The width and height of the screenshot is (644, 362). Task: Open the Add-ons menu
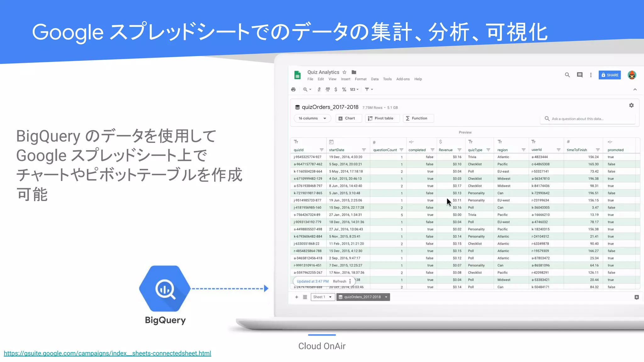403,79
